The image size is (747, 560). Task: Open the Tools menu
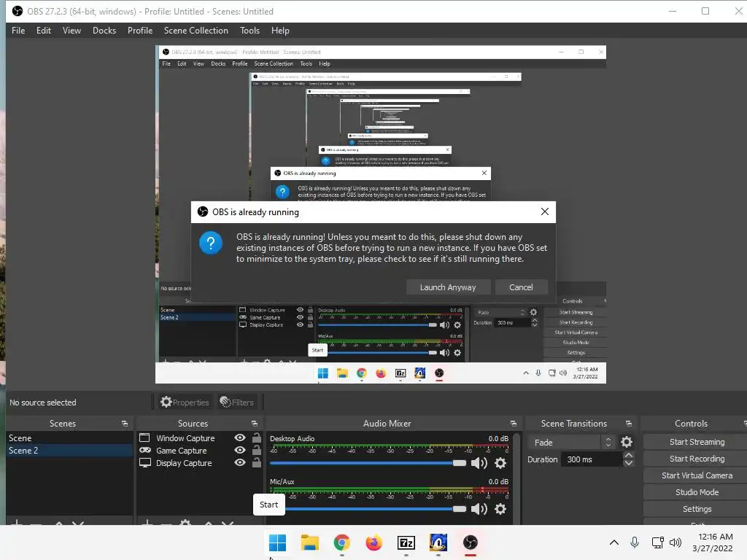coord(249,31)
